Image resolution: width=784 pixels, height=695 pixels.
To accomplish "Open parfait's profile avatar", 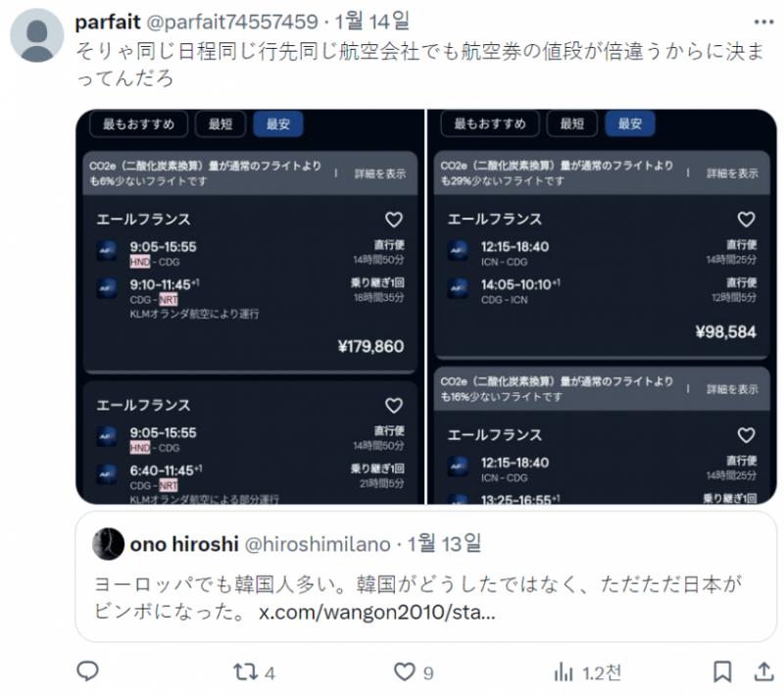I will [x=36, y=35].
